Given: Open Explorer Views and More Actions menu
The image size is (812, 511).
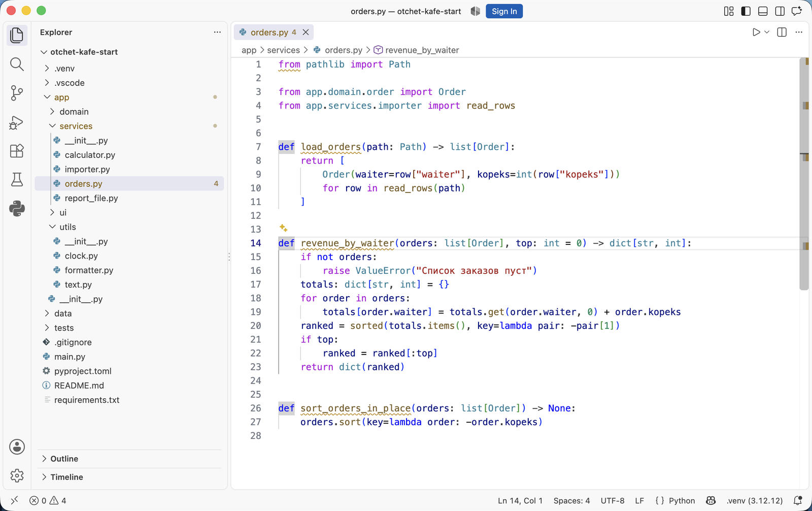Looking at the screenshot, I should coord(217,32).
